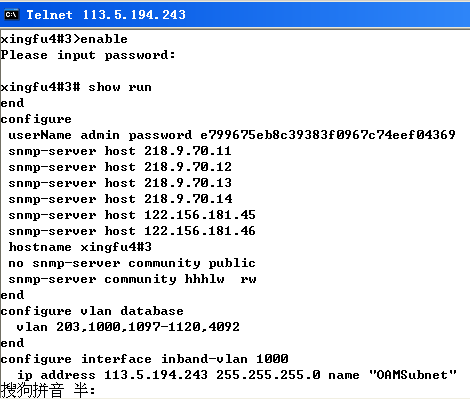Click the Telnet console icon in title bar

click(x=11, y=15)
